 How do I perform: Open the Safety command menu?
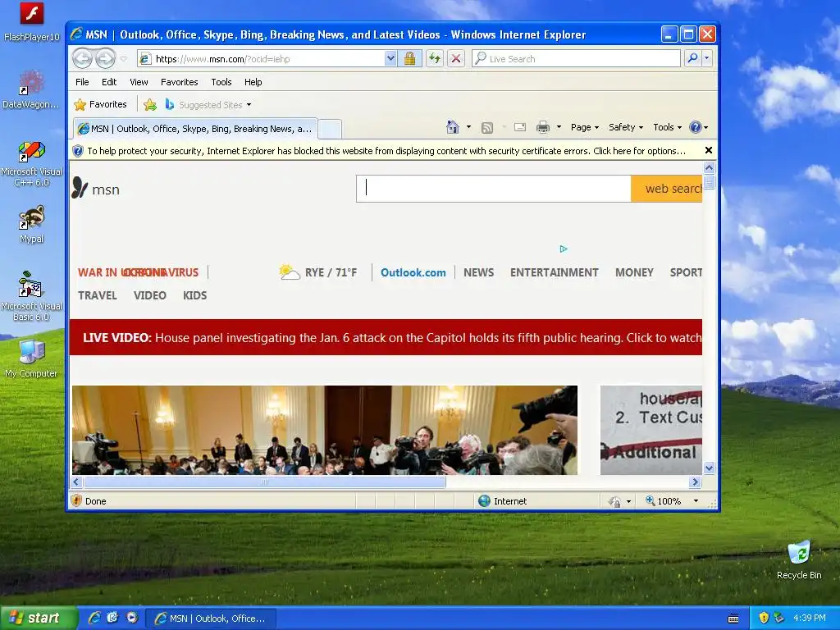tap(625, 127)
